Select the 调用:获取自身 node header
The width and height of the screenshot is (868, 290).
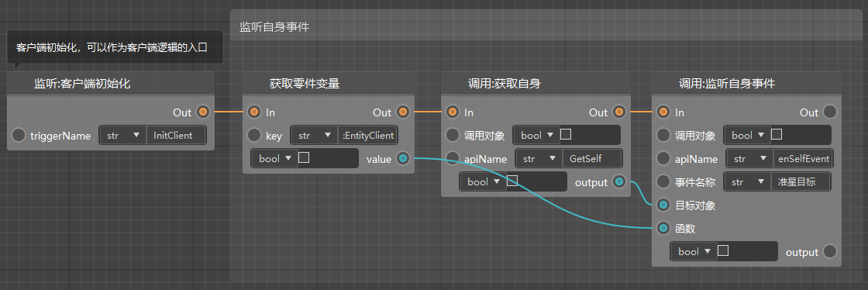coord(536,84)
